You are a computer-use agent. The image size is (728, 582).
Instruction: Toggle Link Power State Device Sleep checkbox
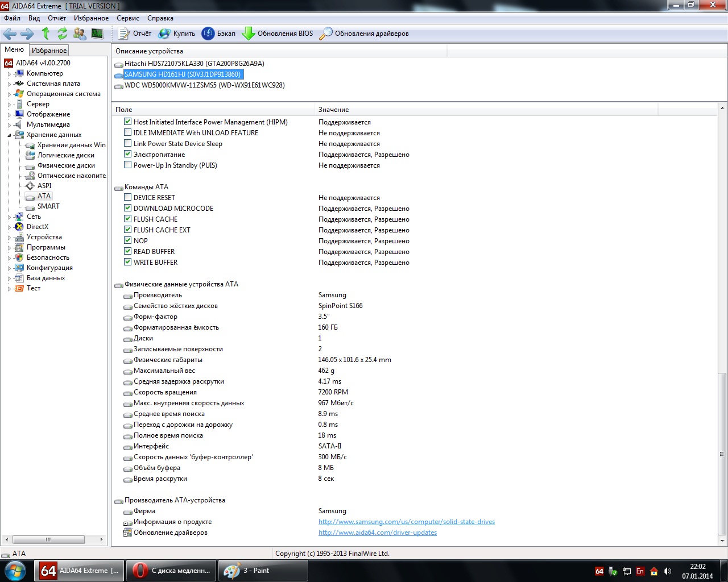128,143
